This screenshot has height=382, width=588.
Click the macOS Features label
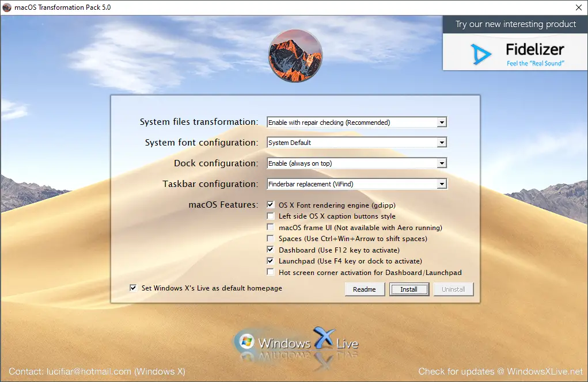point(223,204)
